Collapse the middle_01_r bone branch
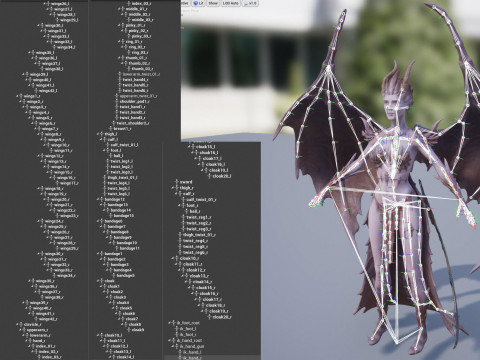The width and height of the screenshot is (480, 360). (119, 9)
